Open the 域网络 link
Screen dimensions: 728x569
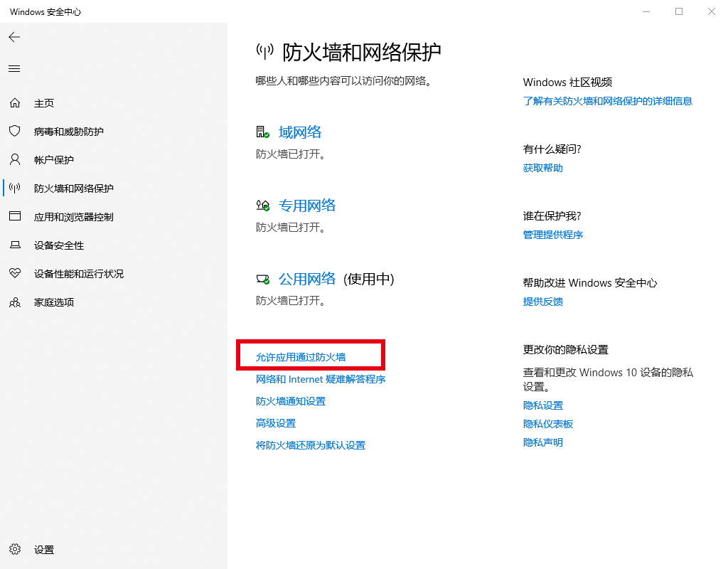300,132
